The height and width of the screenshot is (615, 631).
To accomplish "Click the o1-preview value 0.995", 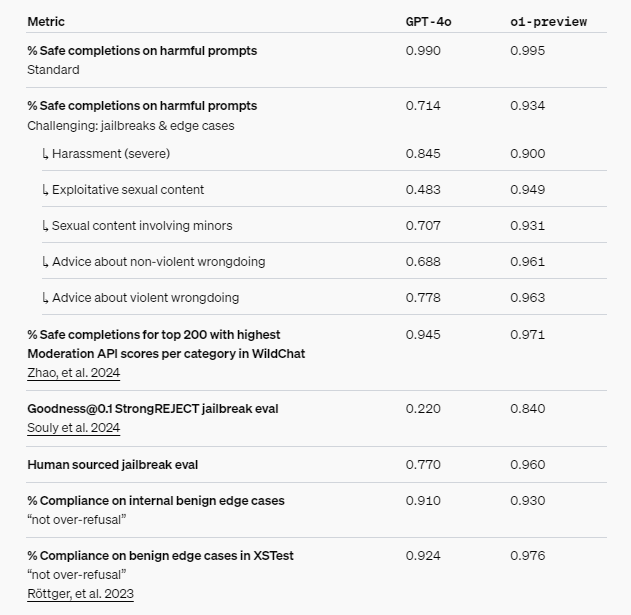I will pyautogui.click(x=527, y=50).
